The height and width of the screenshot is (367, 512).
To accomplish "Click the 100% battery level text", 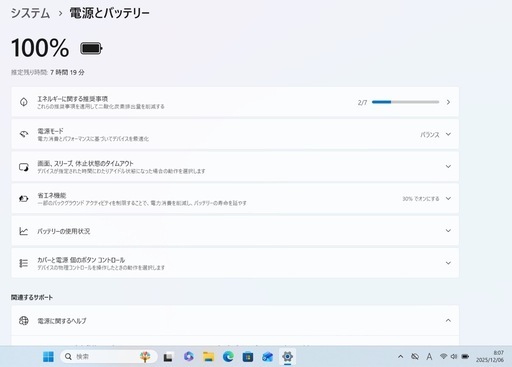I will [40, 48].
